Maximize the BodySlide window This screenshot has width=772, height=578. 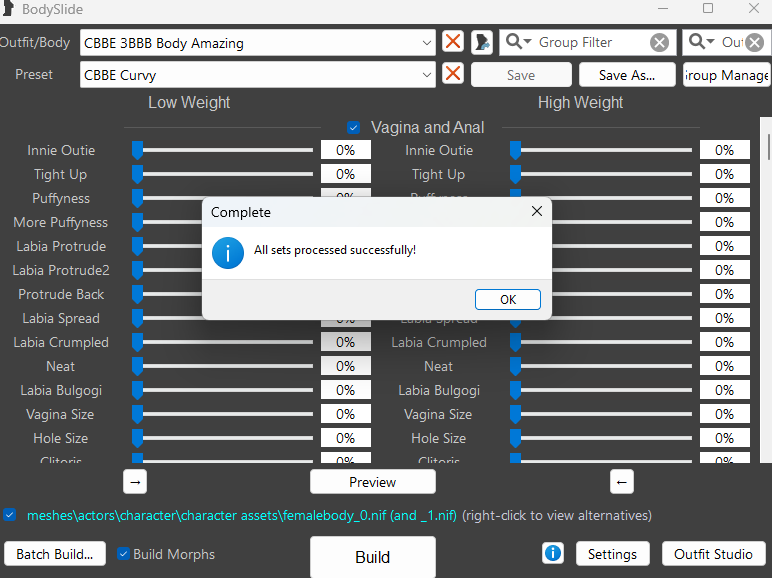click(x=708, y=8)
